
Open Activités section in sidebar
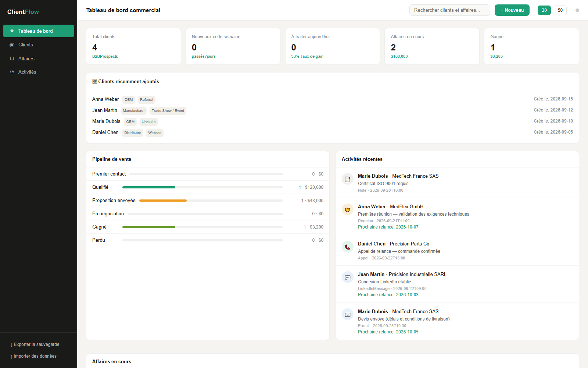click(x=39, y=72)
